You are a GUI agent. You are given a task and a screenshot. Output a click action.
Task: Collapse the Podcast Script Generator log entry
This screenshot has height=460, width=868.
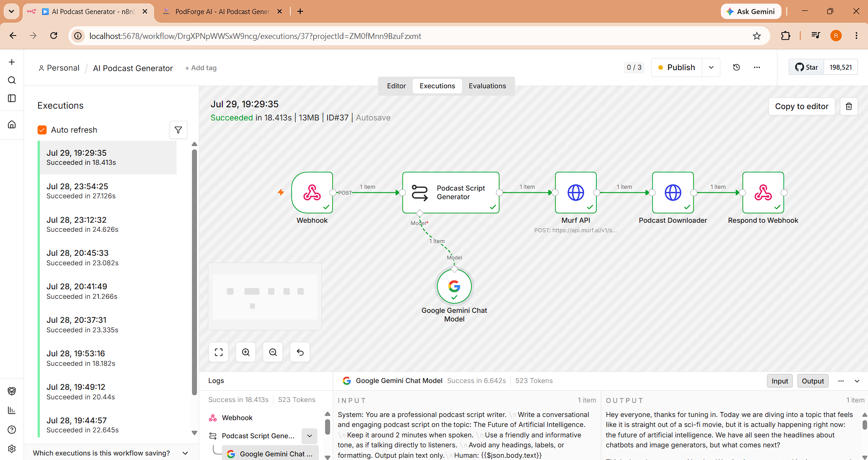point(310,436)
